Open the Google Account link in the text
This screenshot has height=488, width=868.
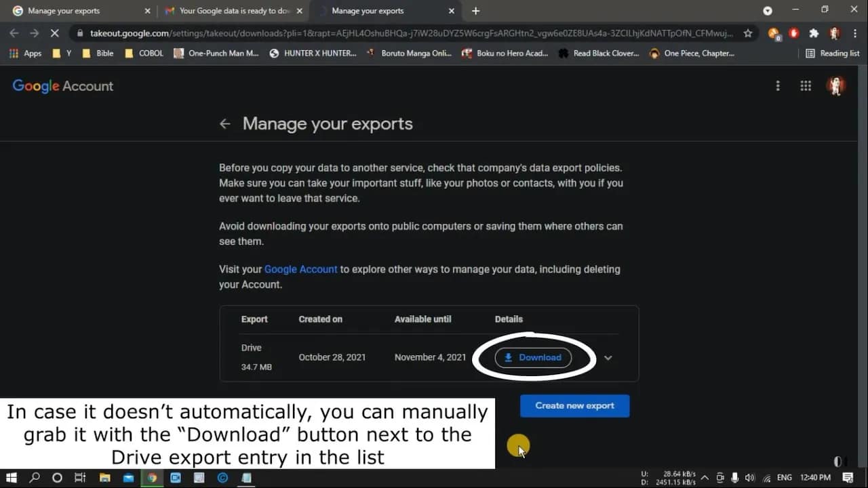(300, 269)
